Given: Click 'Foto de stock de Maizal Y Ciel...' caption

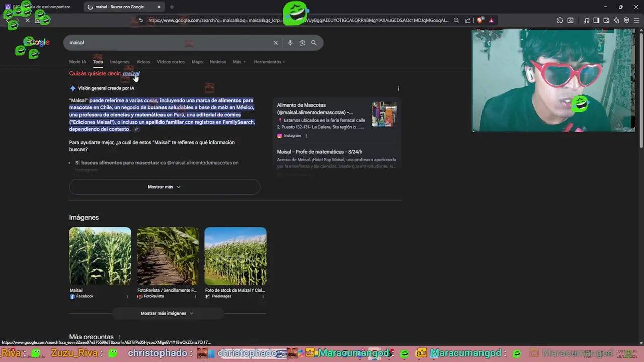Looking at the screenshot, I should pyautogui.click(x=235, y=290).
